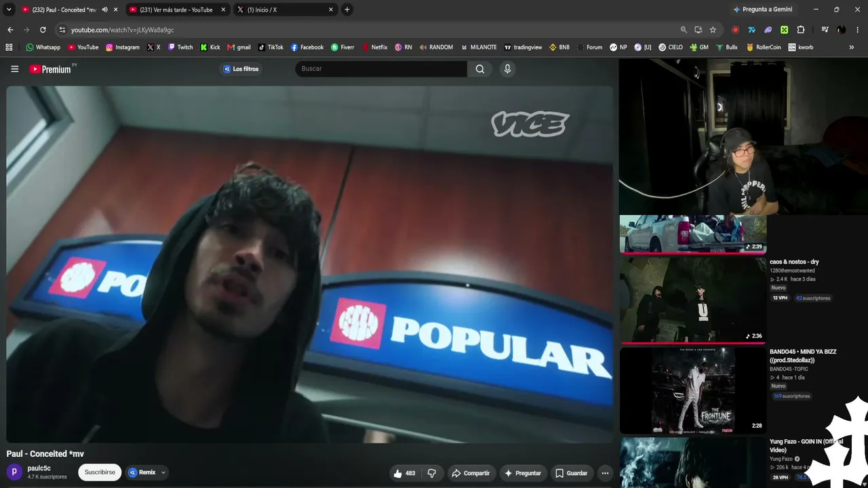Viewport: 868px width, 488px height.
Task: Open the caos & nostos - dry thumbnail
Action: pos(692,300)
